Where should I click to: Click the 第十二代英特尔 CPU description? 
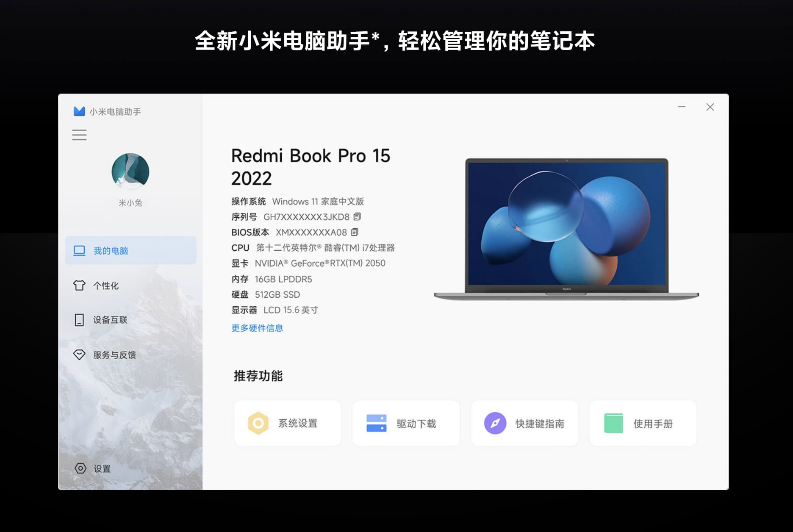click(325, 248)
